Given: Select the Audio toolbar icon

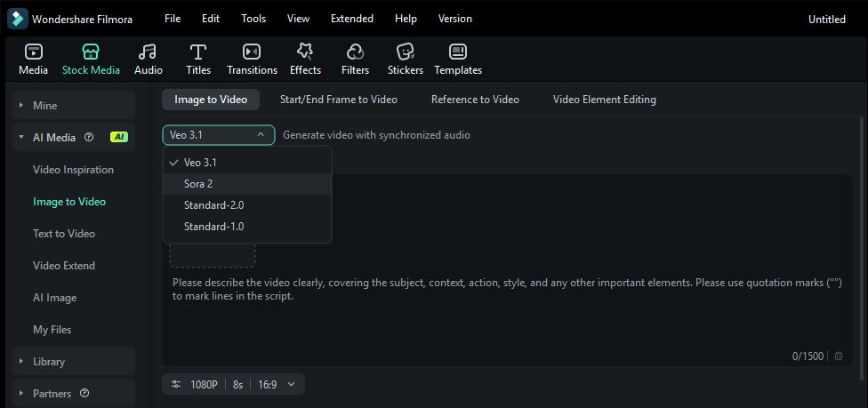Looking at the screenshot, I should point(149,59).
